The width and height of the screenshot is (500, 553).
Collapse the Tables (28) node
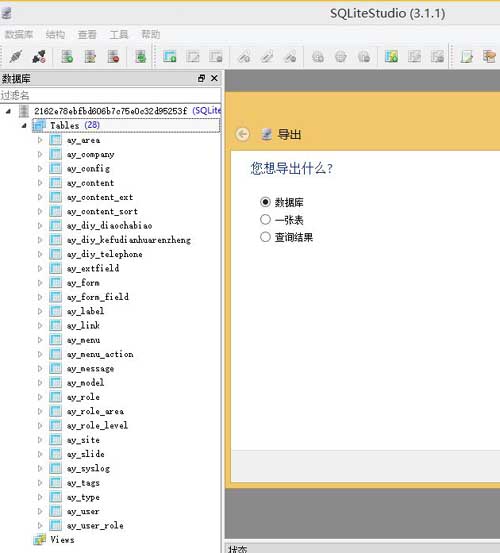click(x=24, y=126)
